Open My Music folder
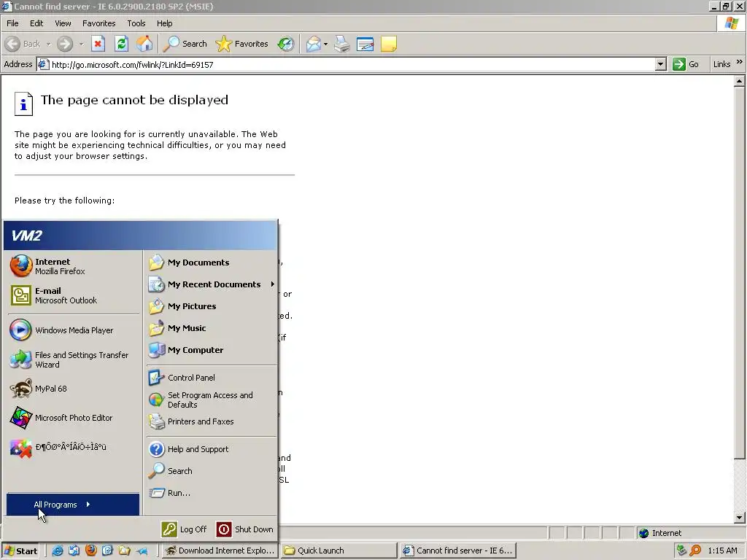 (x=212, y=328)
